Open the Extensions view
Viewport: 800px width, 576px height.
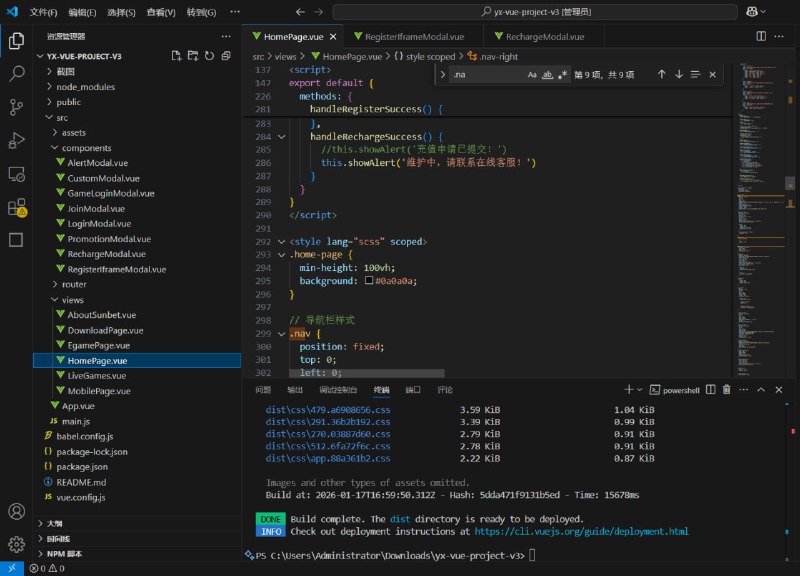[x=16, y=207]
